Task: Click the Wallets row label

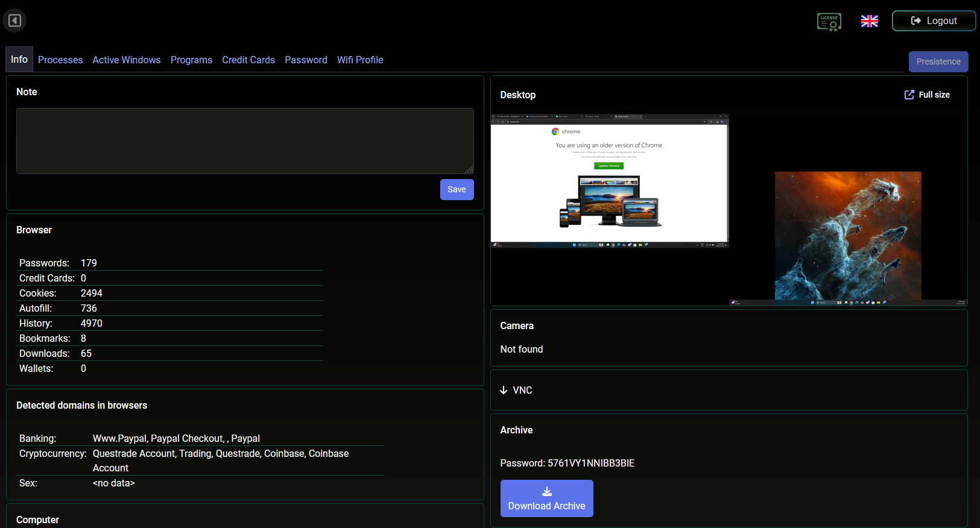Action: coord(36,368)
